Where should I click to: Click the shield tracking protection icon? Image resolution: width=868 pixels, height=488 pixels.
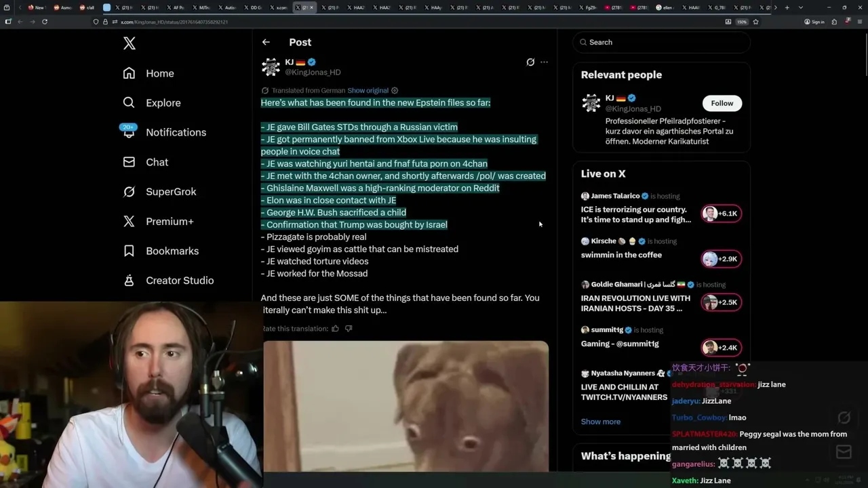click(96, 22)
